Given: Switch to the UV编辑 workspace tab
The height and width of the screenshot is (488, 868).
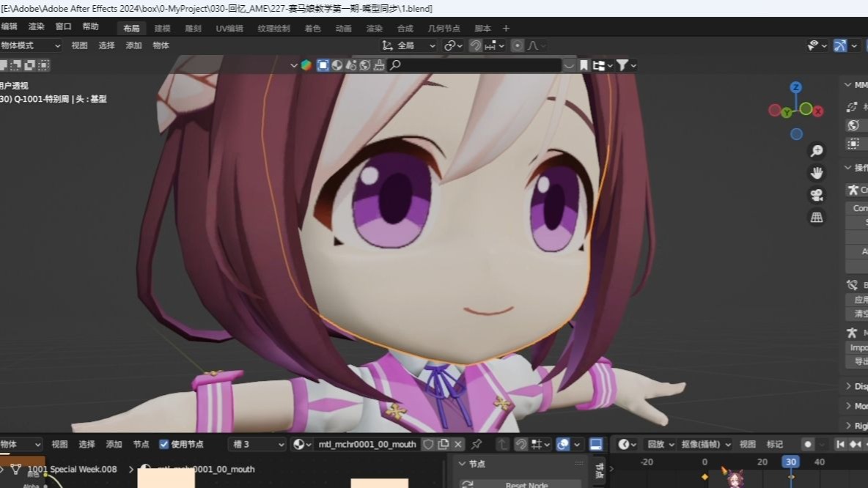Looking at the screenshot, I should [229, 29].
